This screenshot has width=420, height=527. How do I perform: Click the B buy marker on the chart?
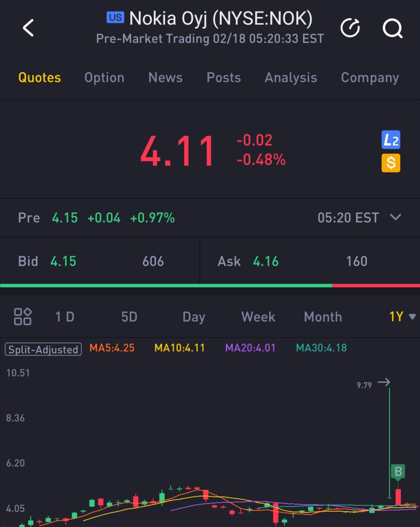[x=398, y=471]
